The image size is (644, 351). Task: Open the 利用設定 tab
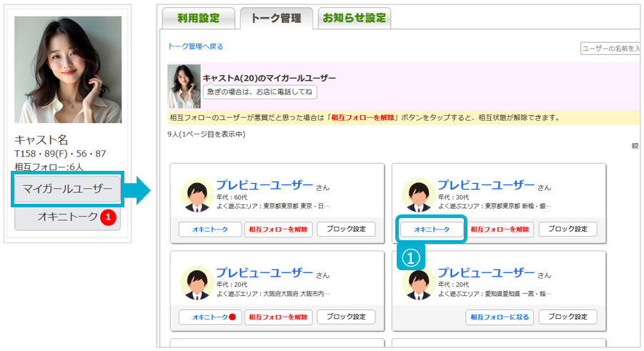pyautogui.click(x=198, y=19)
